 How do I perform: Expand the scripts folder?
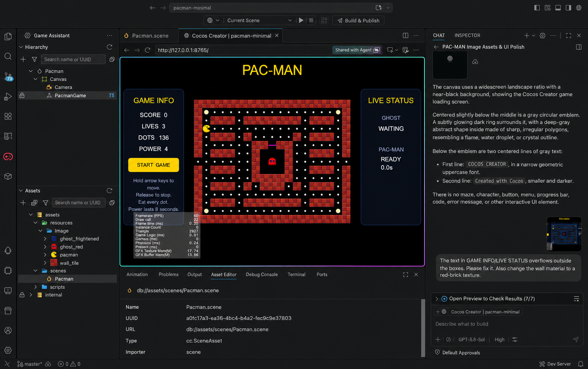36,287
